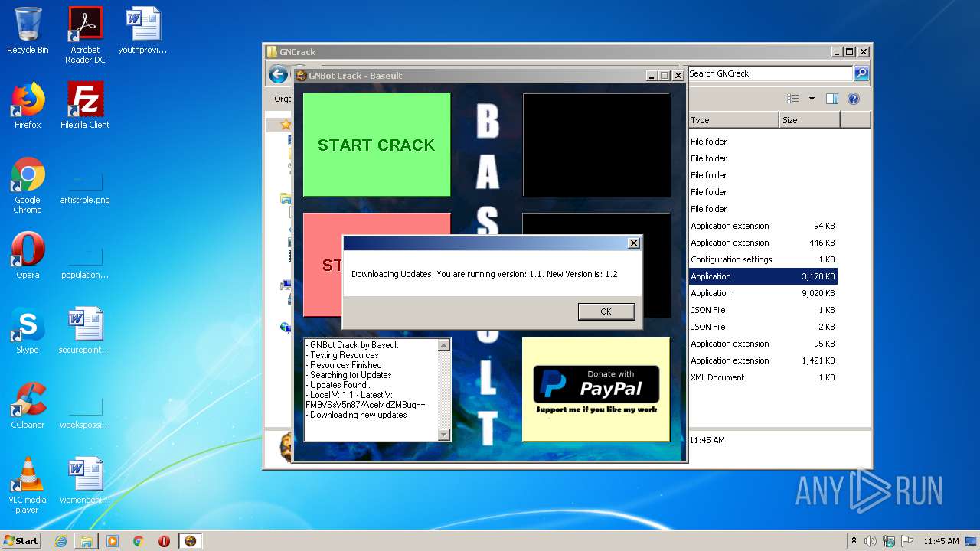Go back in GNCrack explorer window
Screen dimensions: 980x551
pos(278,74)
